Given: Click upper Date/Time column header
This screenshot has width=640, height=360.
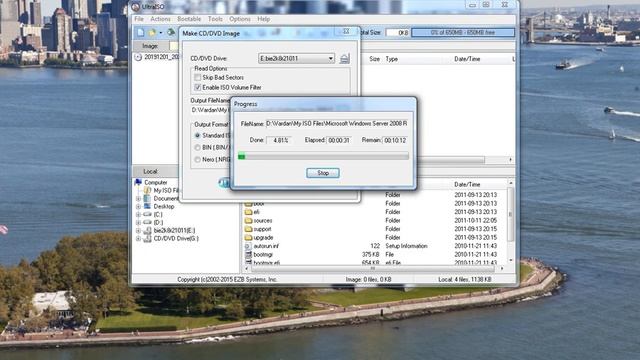Looking at the screenshot, I should [467, 59].
